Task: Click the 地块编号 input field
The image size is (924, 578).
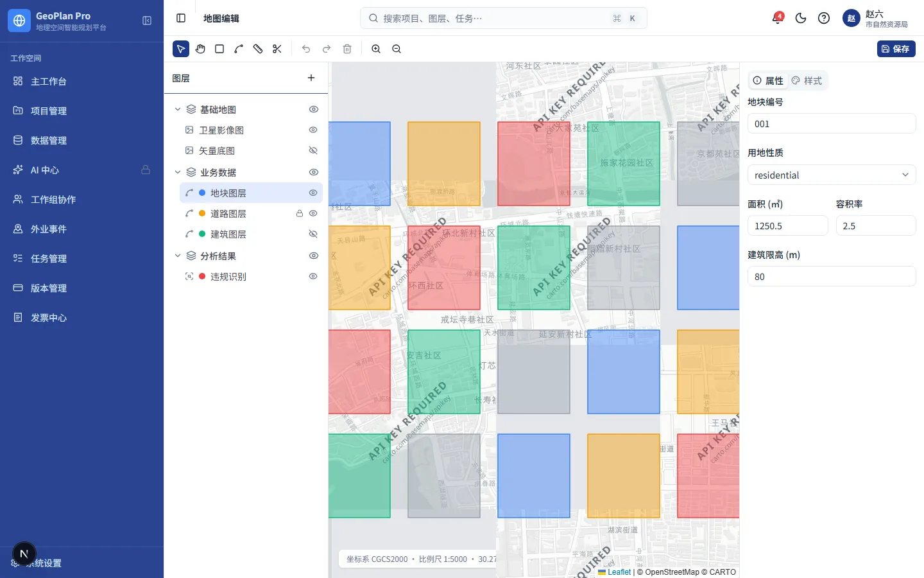Action: pos(832,124)
